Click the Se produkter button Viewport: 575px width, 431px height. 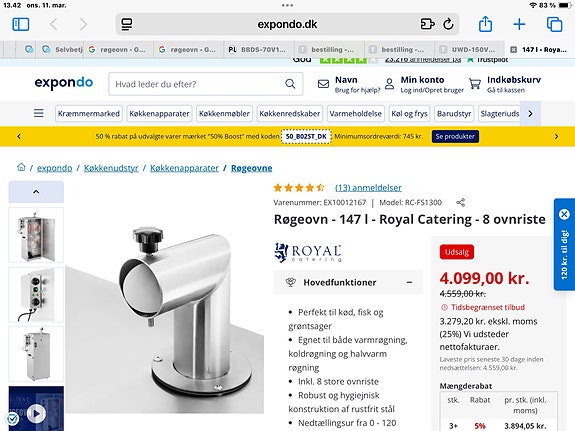pyautogui.click(x=455, y=136)
